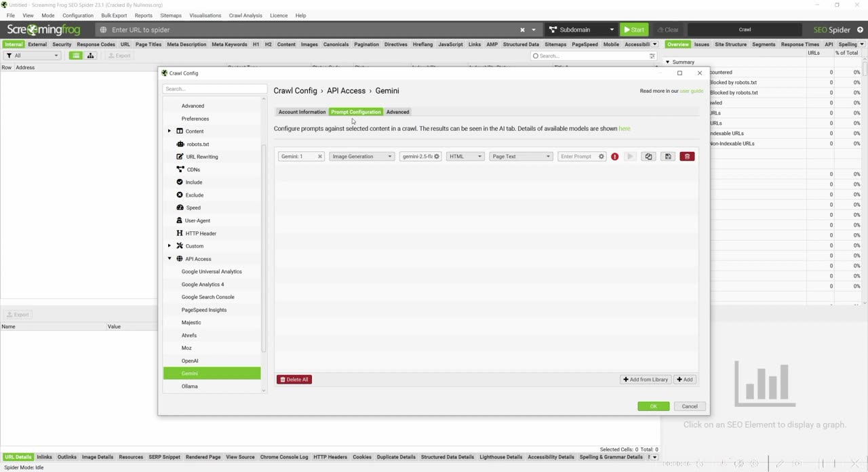Click the red prompt error indicator
Screen dimensions: 868x472
[615, 157]
